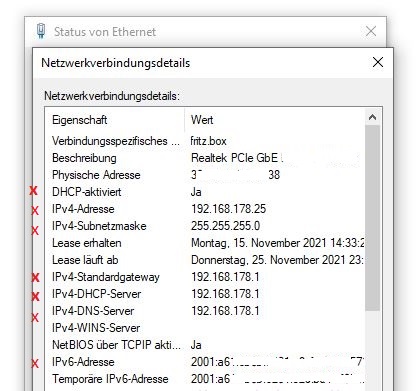Select the NetBIOS über TCPIP row

tap(205, 345)
